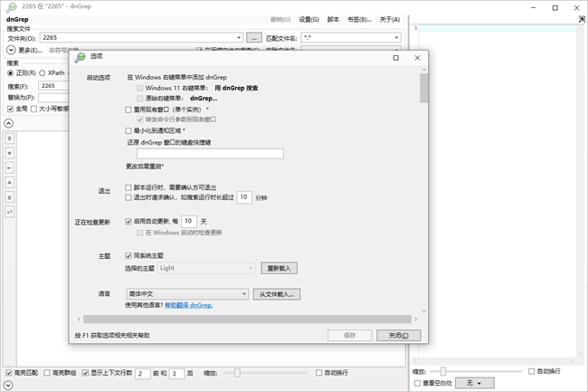Uncheck 启用自动更新 checkbox
This screenshot has width=588, height=392.
point(128,220)
